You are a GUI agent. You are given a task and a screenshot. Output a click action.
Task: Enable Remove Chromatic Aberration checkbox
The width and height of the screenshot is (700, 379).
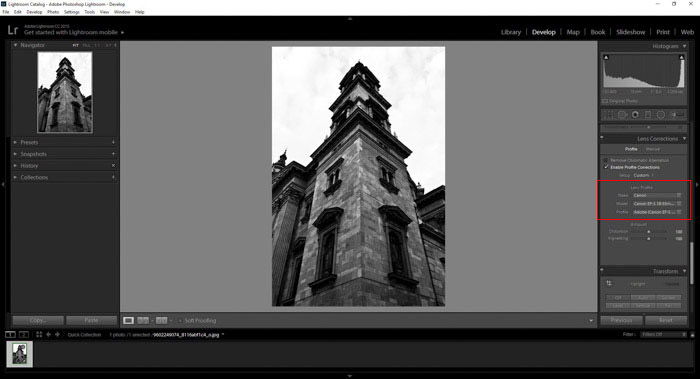coord(606,160)
